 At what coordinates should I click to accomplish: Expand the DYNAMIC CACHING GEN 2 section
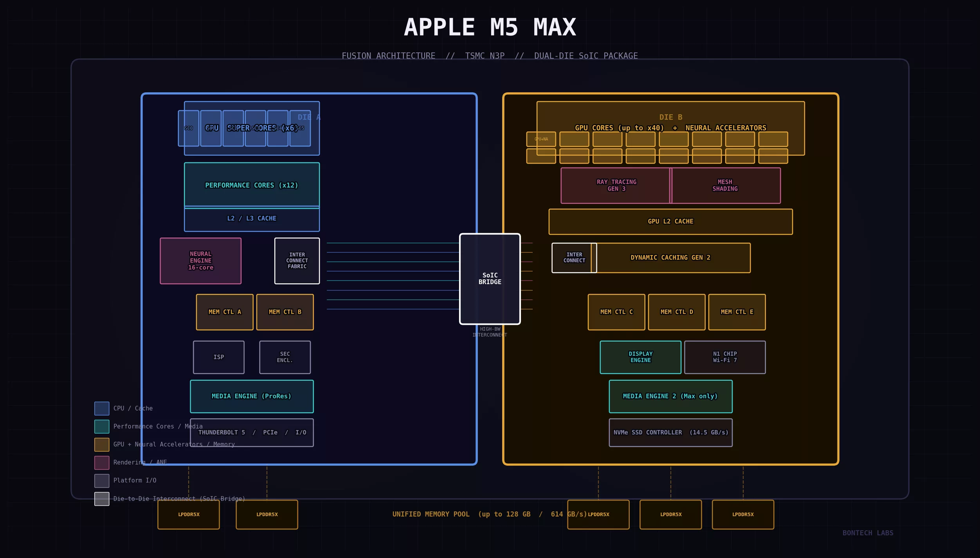click(671, 257)
